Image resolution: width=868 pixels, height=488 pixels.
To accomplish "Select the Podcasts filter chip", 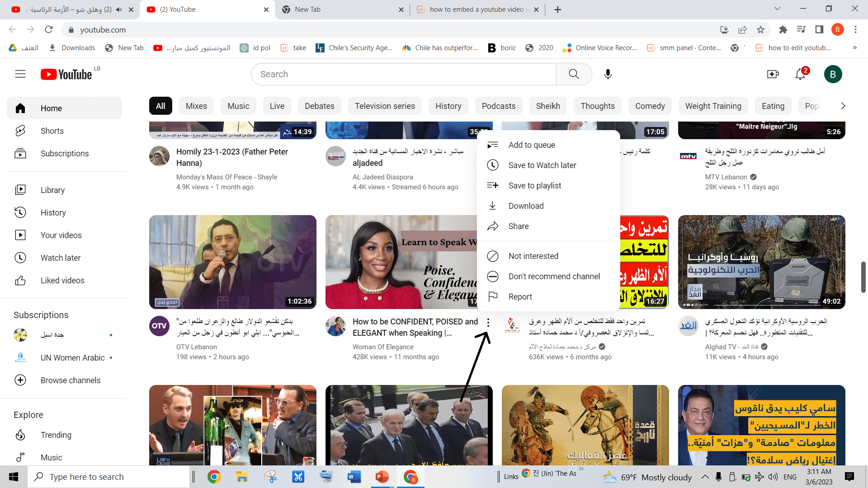I will (x=499, y=106).
